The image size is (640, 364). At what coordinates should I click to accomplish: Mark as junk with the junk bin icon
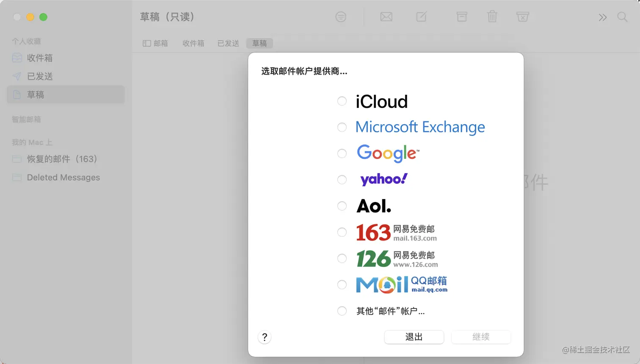pos(523,17)
